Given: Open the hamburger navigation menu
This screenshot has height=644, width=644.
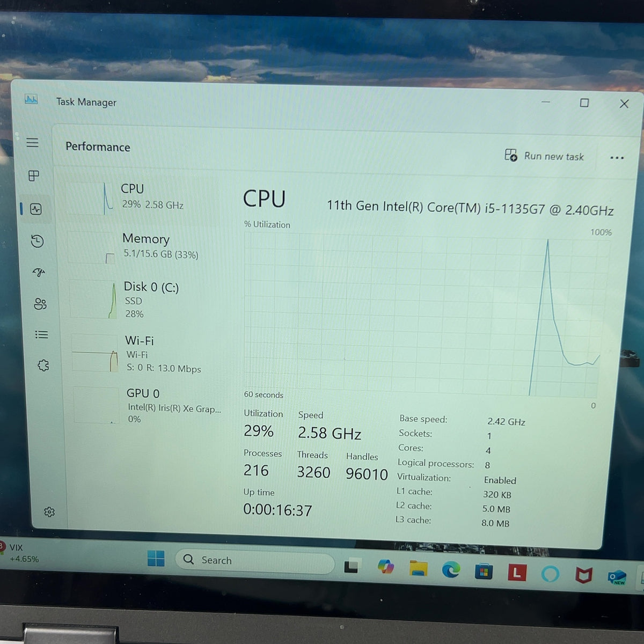Looking at the screenshot, I should click(x=32, y=143).
